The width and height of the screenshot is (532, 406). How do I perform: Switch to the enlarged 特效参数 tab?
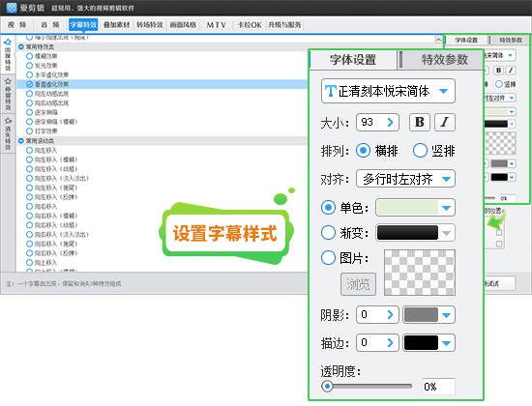[x=445, y=60]
